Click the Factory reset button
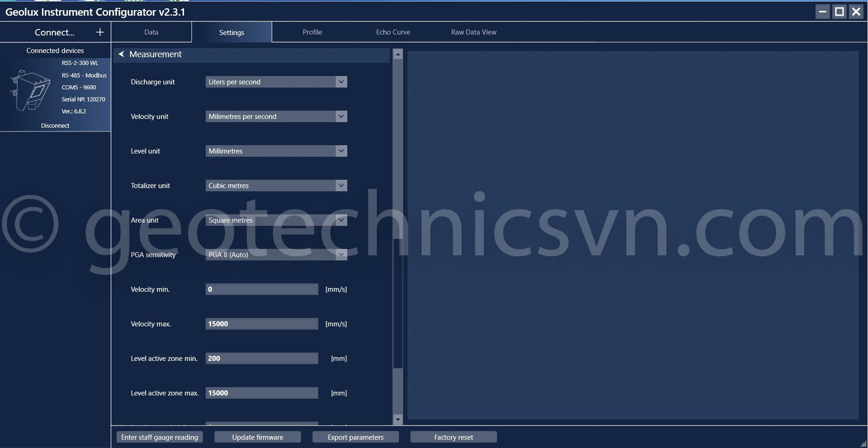This screenshot has height=448, width=868. pos(453,437)
